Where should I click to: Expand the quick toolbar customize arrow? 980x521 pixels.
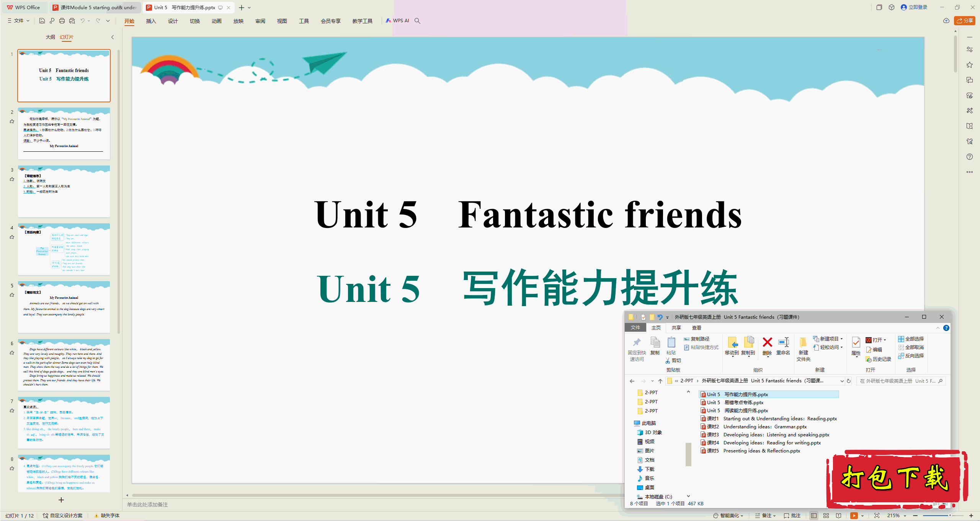[x=108, y=21]
